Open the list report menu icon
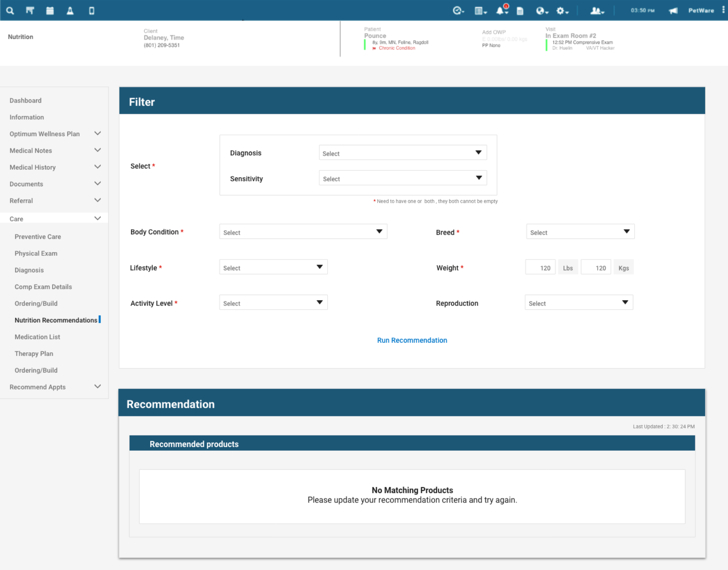 pos(480,11)
